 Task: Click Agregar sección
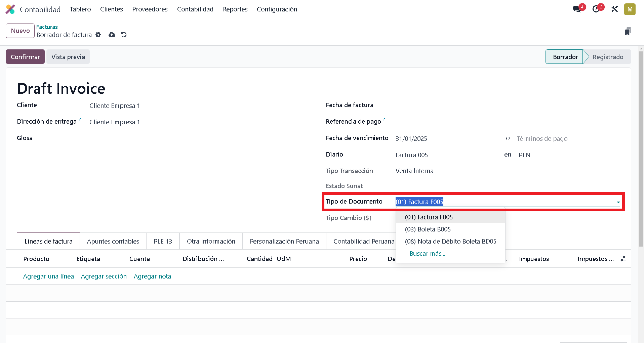[104, 276]
